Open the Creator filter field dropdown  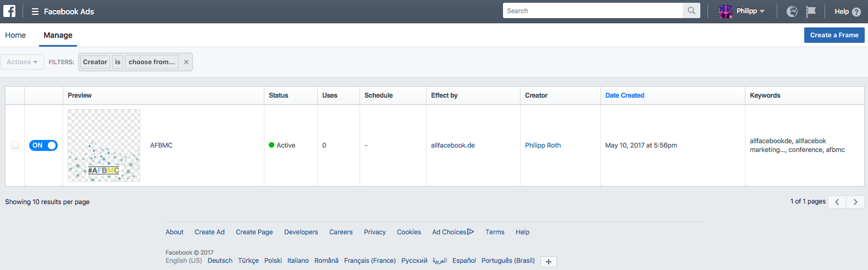95,62
